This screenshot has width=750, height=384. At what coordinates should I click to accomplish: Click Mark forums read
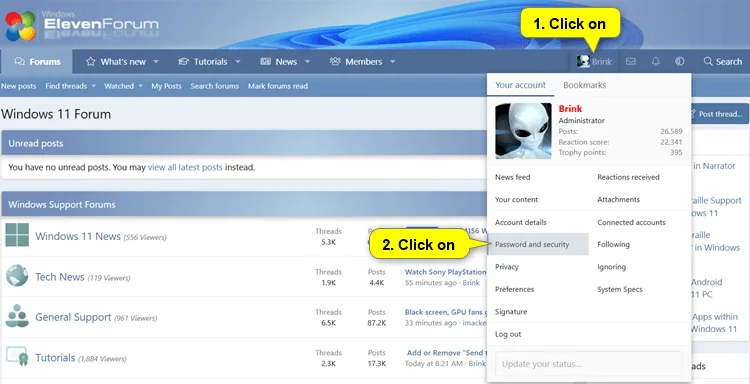coord(278,86)
